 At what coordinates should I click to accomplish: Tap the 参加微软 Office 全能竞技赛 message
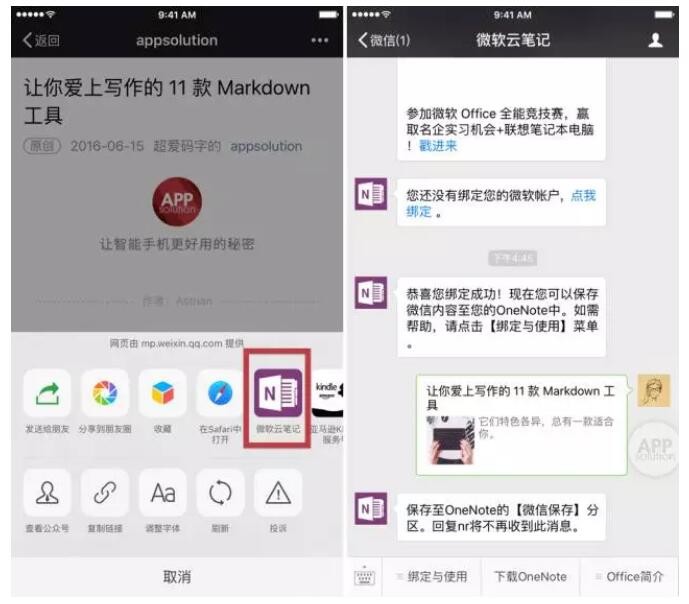coord(501,110)
